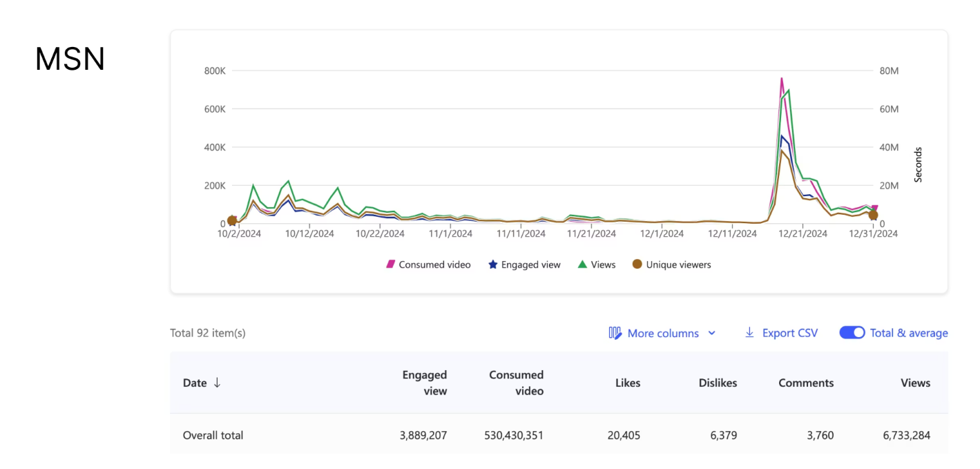The width and height of the screenshot is (980, 469).
Task: Click the brown data point at chart start
Action: [x=232, y=220]
